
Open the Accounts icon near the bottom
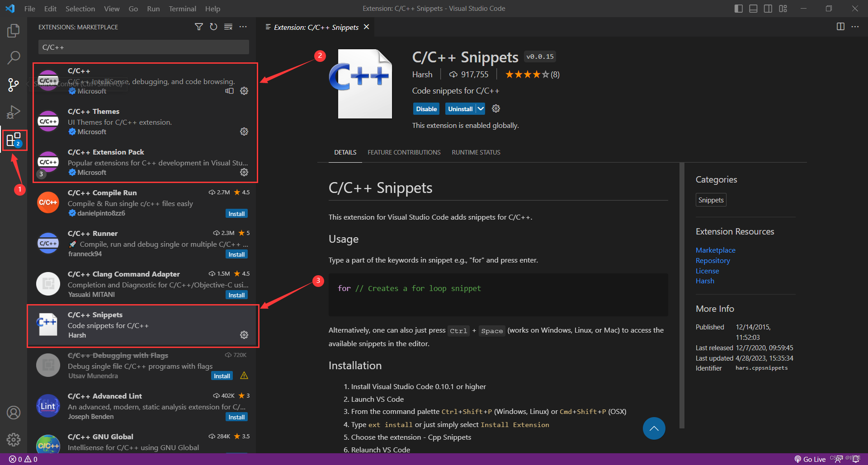[x=14, y=412]
